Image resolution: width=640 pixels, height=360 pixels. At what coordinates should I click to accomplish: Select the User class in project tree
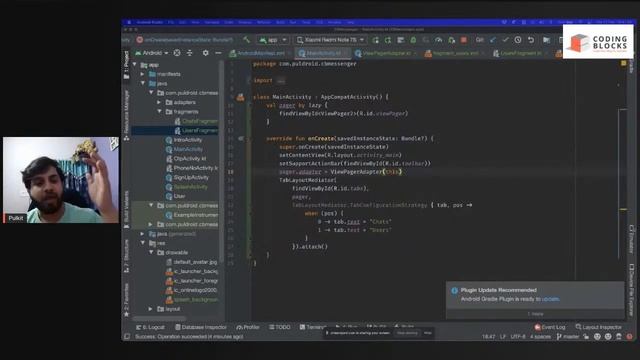(176, 196)
